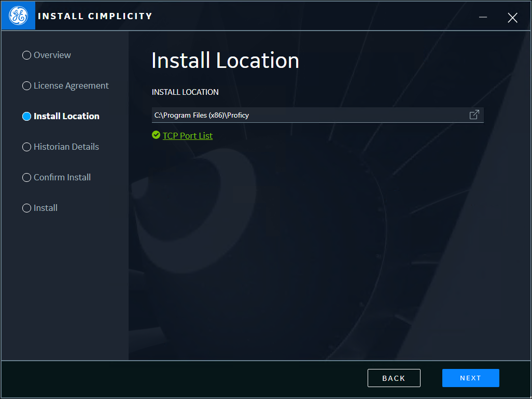
Task: Click the NEXT button
Action: [x=471, y=378]
